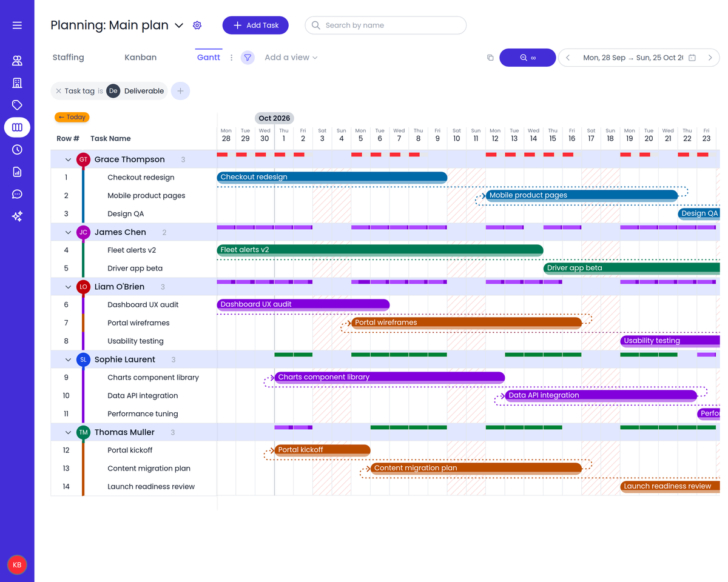Viewport: 728px width, 582px height.
Task: Click the Search by name field
Action: [386, 25]
